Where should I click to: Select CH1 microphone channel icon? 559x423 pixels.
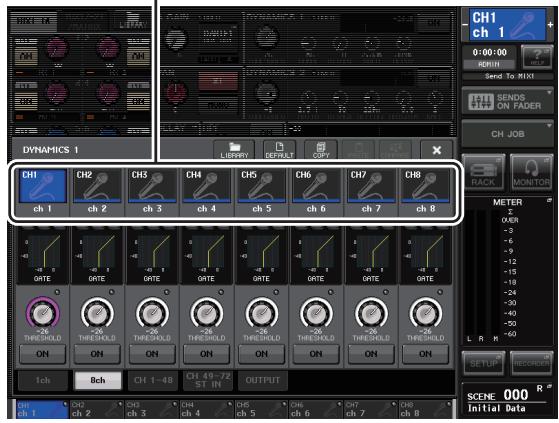click(x=42, y=186)
